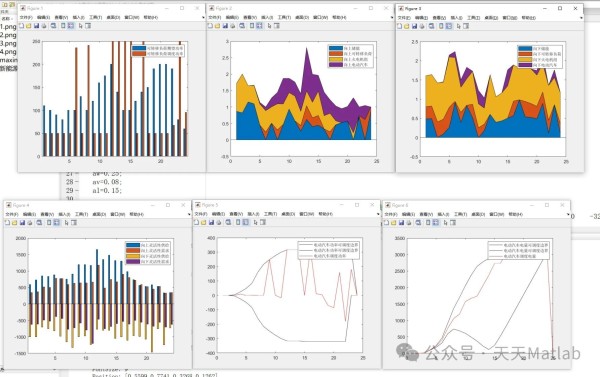Image resolution: width=600 pixels, height=377 pixels.
Task: Click line number 28 in the code editor
Action: (70, 182)
